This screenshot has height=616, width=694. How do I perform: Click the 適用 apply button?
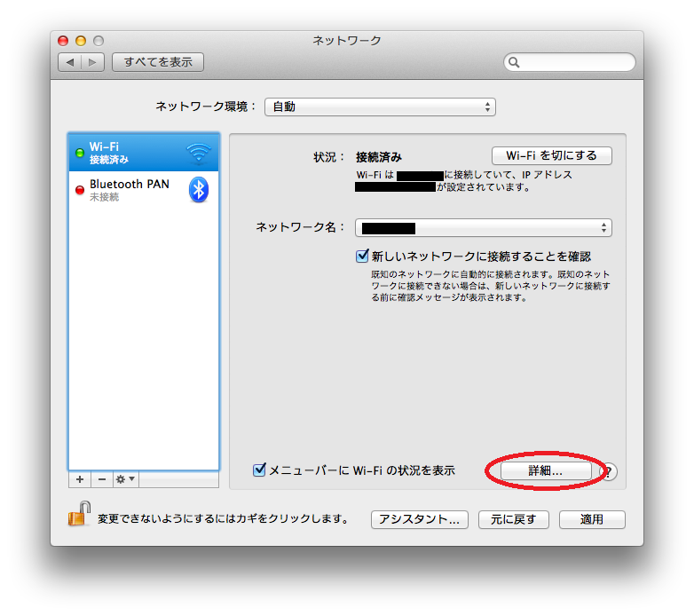(592, 519)
